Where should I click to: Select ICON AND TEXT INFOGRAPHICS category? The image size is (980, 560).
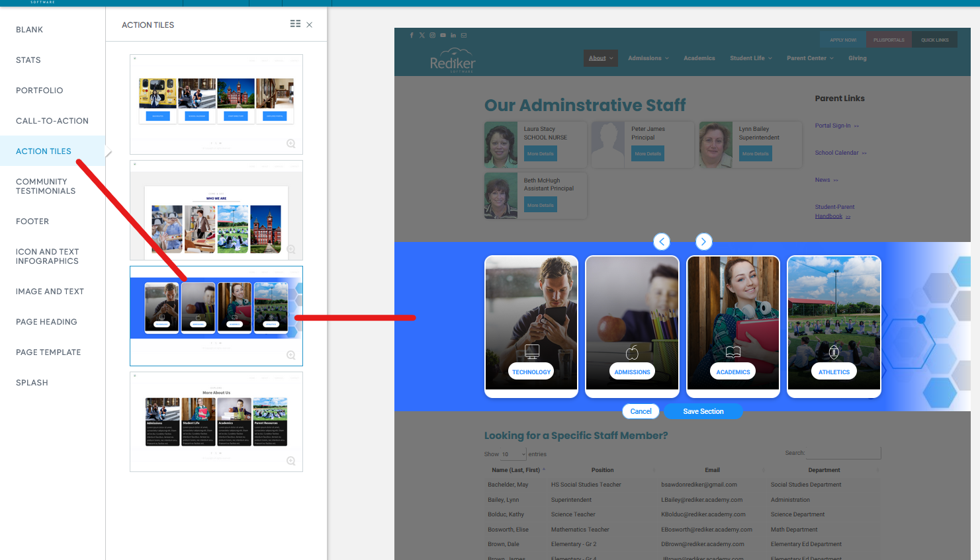tap(47, 257)
